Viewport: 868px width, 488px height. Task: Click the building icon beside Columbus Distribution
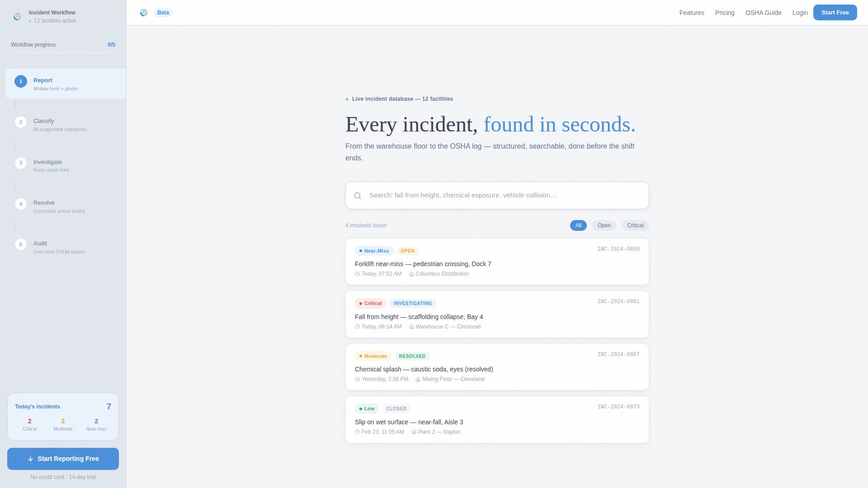coord(411,274)
